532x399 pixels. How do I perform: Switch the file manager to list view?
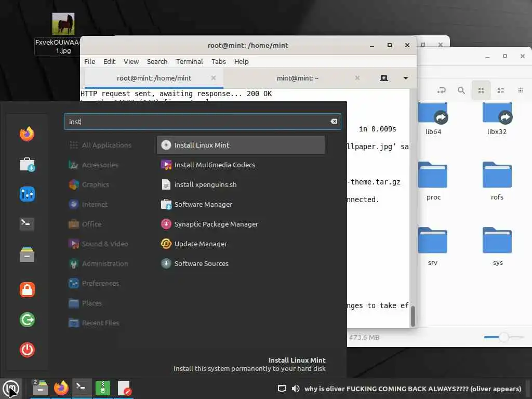[x=500, y=90]
